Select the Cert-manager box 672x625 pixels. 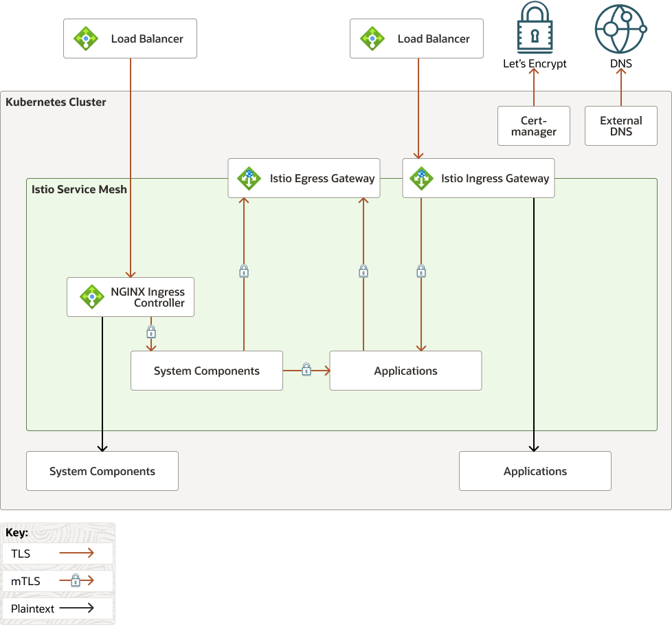pyautogui.click(x=534, y=126)
